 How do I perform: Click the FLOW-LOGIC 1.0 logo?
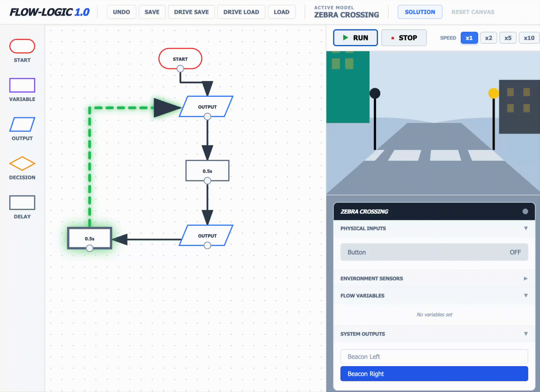point(49,12)
